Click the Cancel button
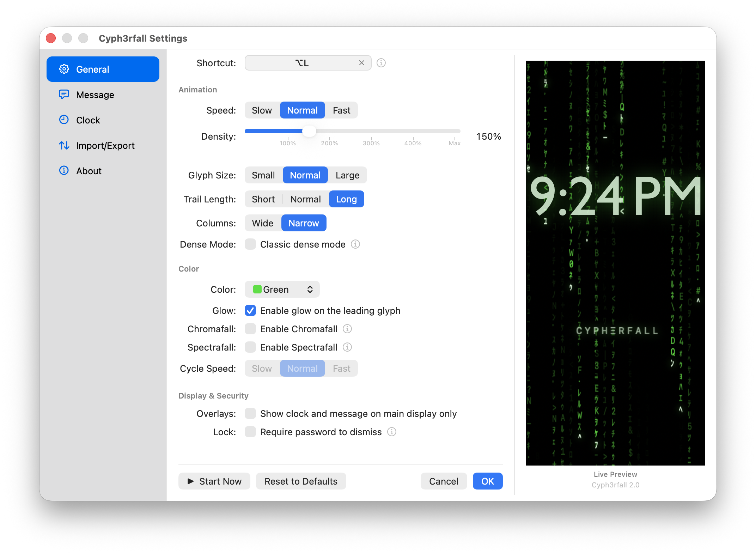The height and width of the screenshot is (553, 756). [x=444, y=481]
